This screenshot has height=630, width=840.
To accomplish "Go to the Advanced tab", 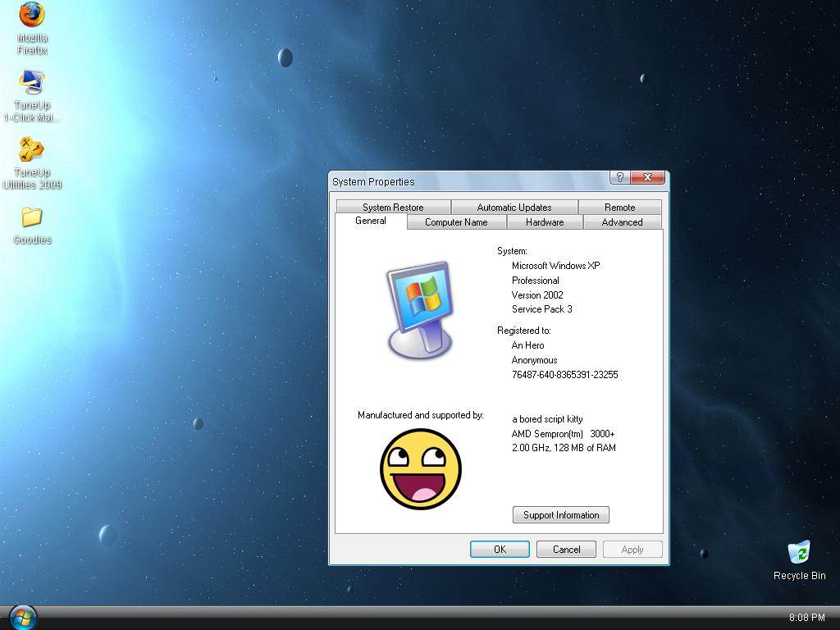I will pos(622,222).
